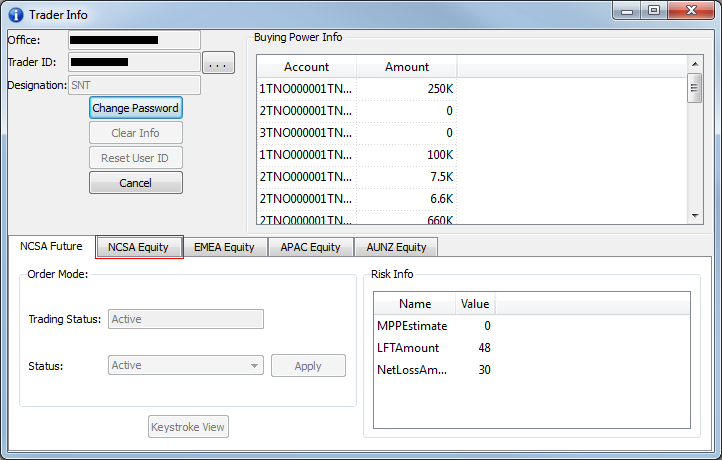Image resolution: width=722 pixels, height=460 pixels.
Task: Expand the Status dropdown
Action: tap(185, 365)
